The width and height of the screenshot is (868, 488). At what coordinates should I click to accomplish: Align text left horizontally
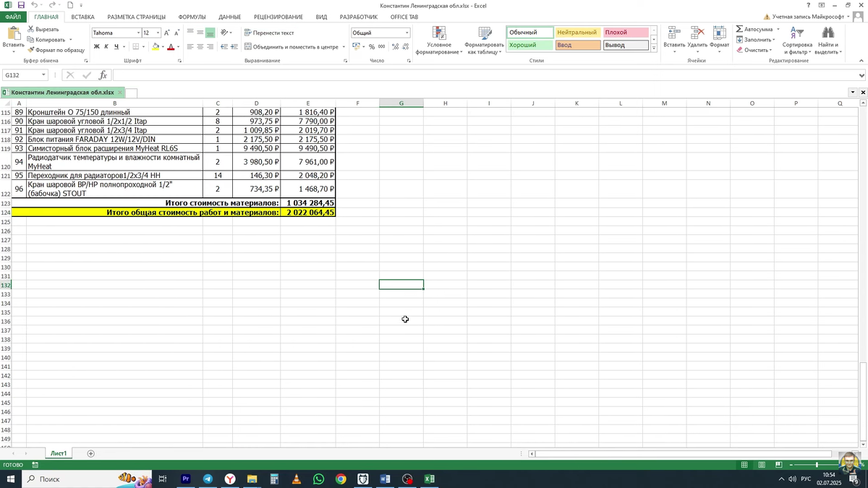pyautogui.click(x=190, y=47)
